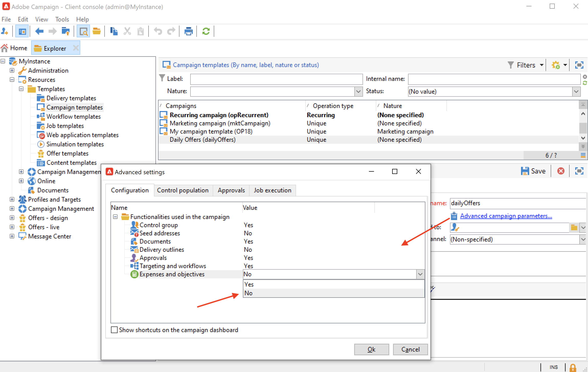Select Yes in Expenses dropdown list
Screen dimensions: 588x372
[x=249, y=284]
